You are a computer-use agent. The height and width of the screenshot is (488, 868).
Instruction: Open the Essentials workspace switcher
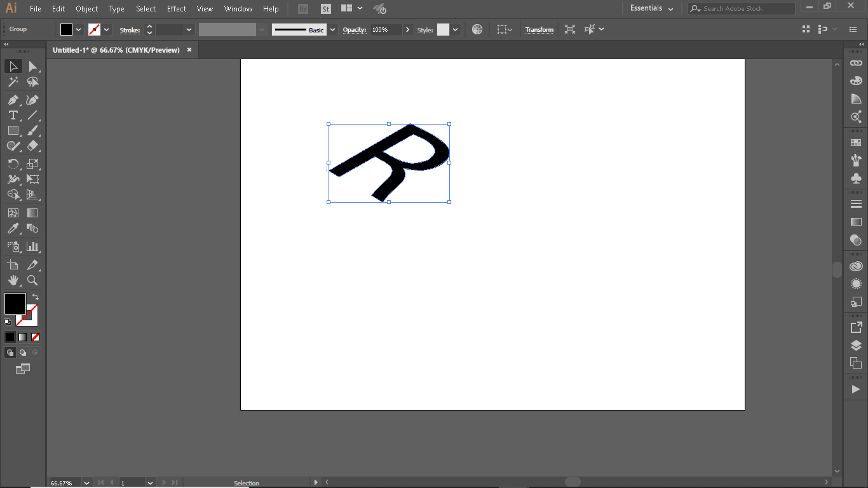pyautogui.click(x=652, y=8)
